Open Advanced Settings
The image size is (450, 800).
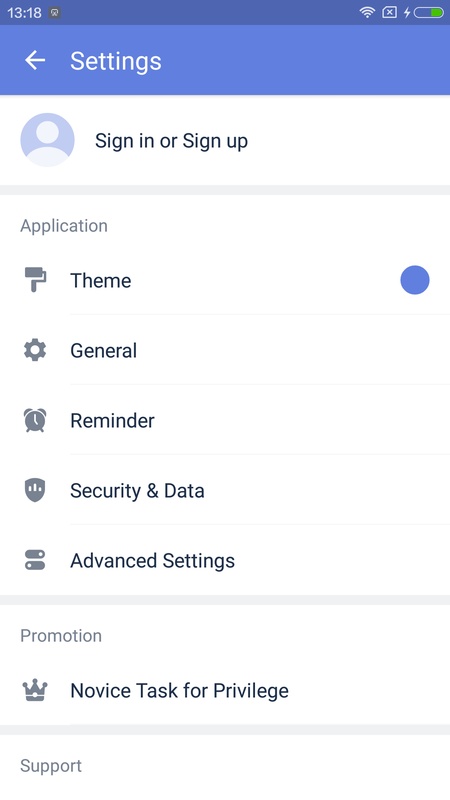[225, 560]
